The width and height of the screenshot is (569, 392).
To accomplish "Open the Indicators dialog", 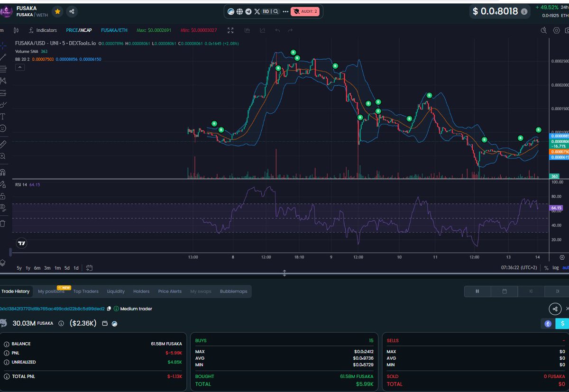I will (x=45, y=30).
